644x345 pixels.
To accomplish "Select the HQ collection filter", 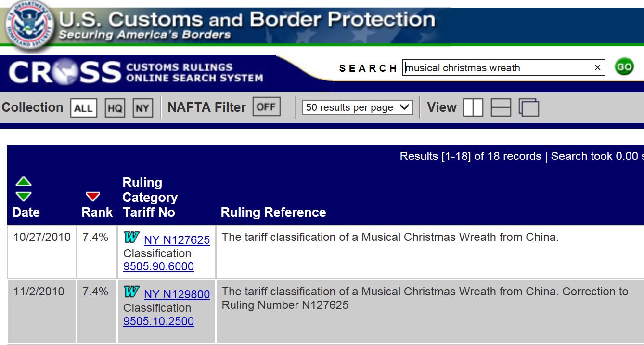I will [x=115, y=108].
